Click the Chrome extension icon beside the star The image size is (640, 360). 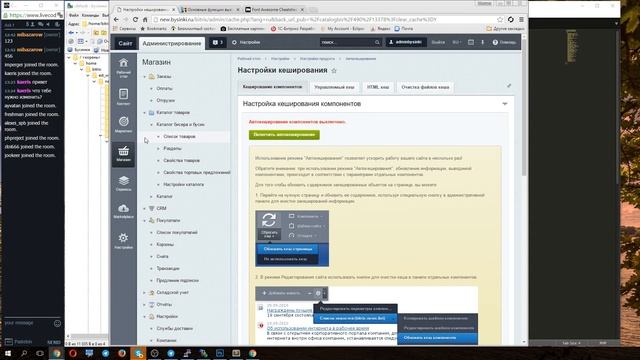point(511,20)
